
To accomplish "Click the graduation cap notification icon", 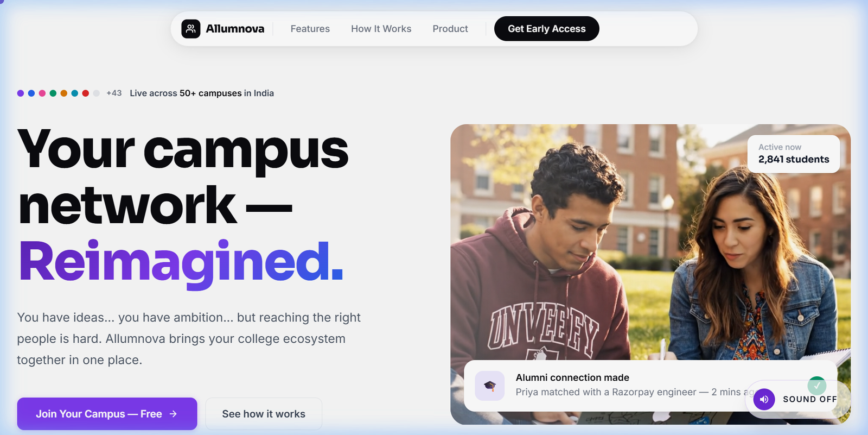I will point(489,386).
